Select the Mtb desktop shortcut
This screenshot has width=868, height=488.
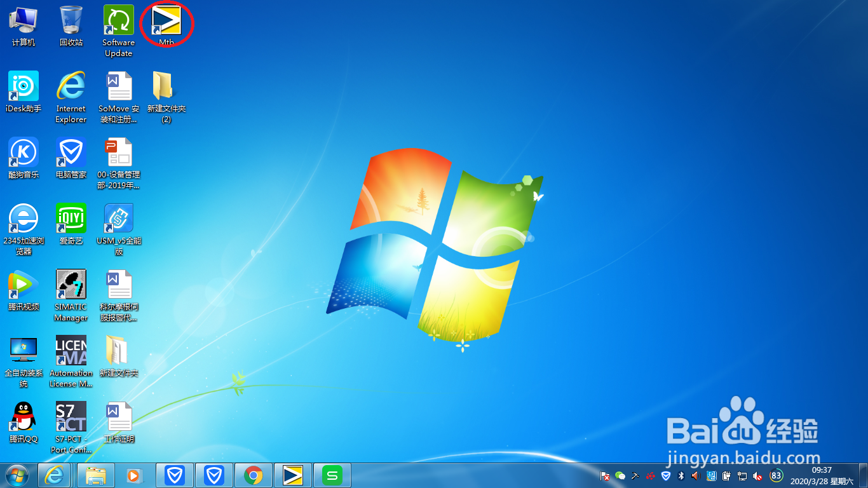point(166,26)
